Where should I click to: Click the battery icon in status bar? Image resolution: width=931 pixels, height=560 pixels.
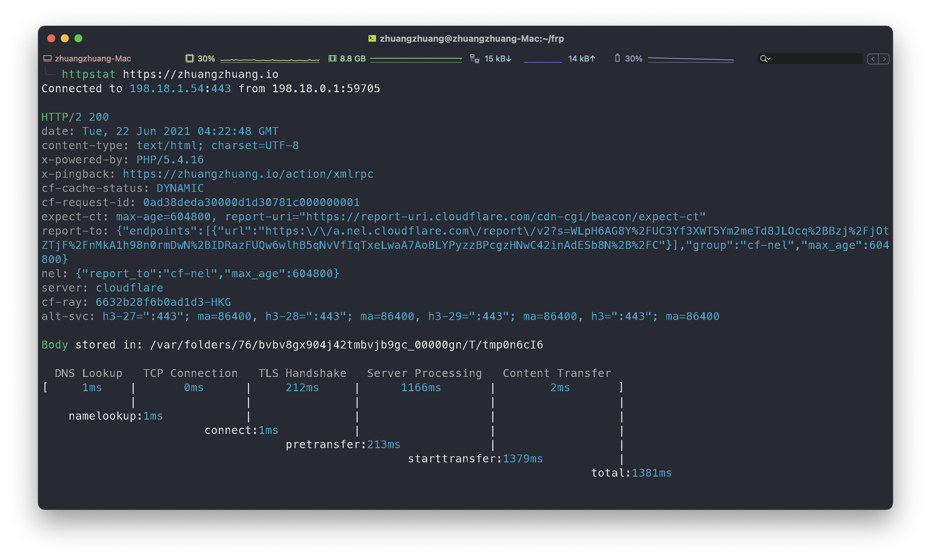click(x=617, y=58)
